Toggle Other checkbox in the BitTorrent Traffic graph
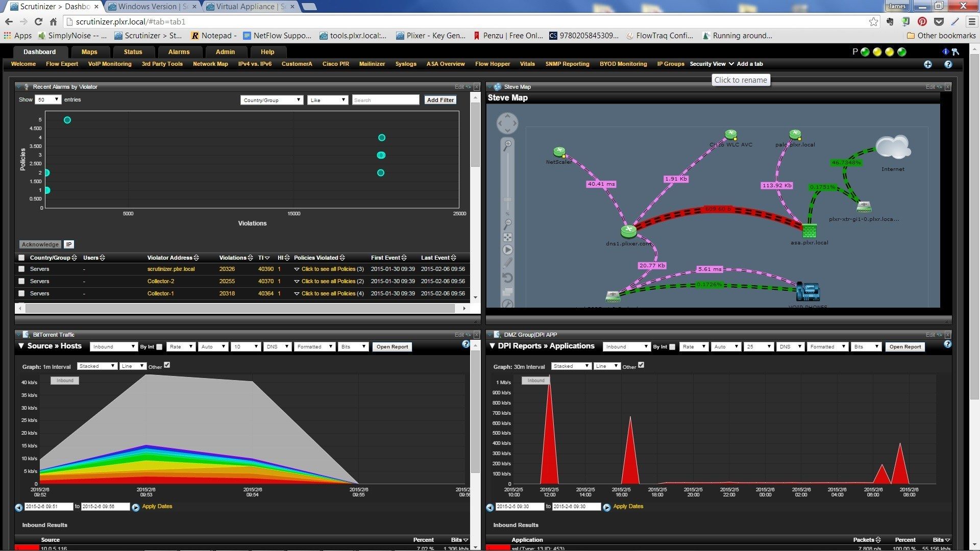The width and height of the screenshot is (980, 551). click(167, 365)
